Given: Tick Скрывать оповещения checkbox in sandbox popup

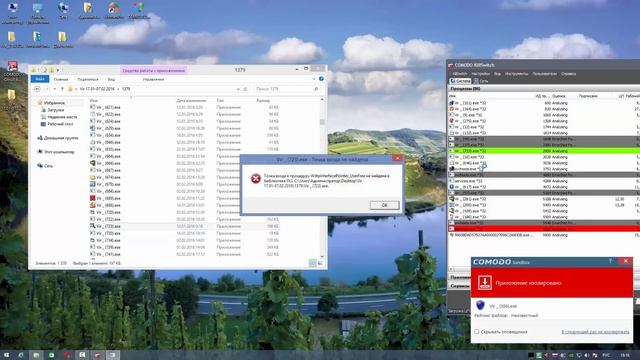Looking at the screenshot, I should coord(477,331).
